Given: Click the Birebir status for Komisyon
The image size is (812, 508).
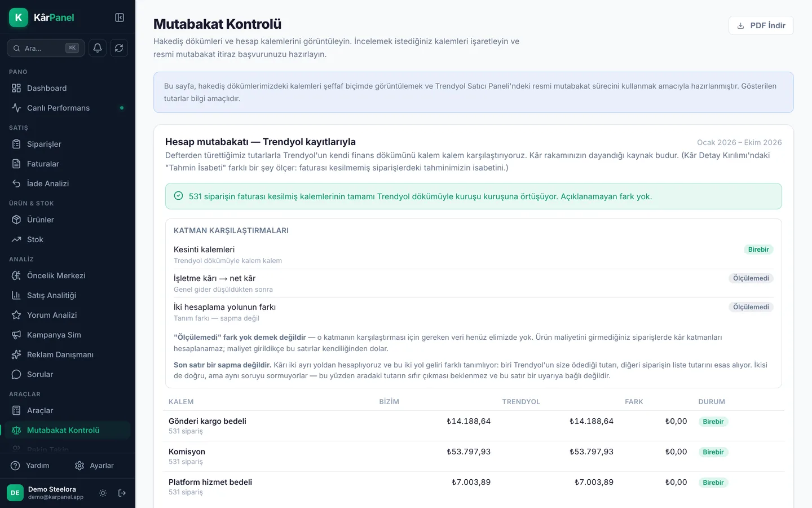Looking at the screenshot, I should pos(713,452).
